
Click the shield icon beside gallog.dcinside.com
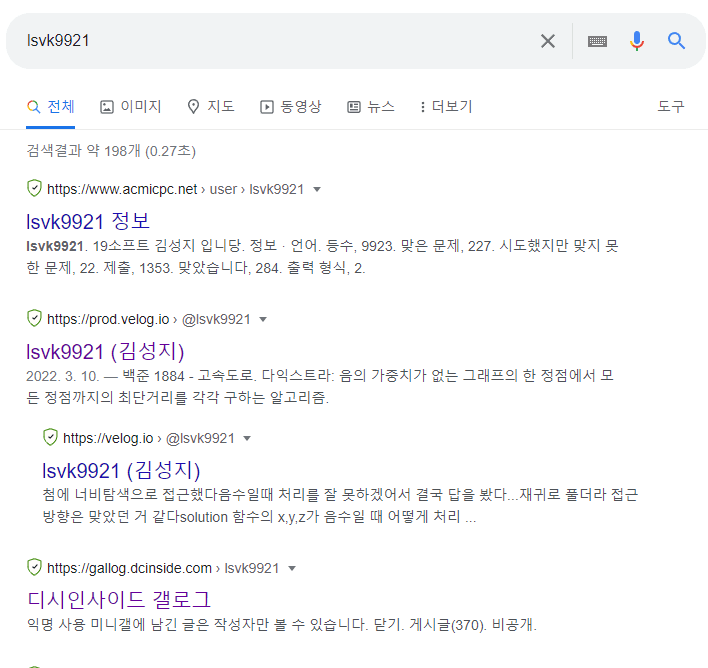[x=34, y=567]
